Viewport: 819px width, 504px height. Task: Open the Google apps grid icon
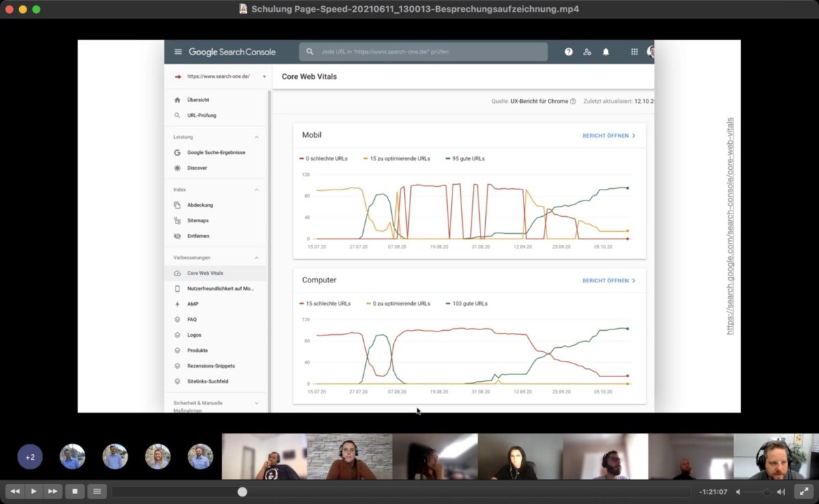[634, 52]
